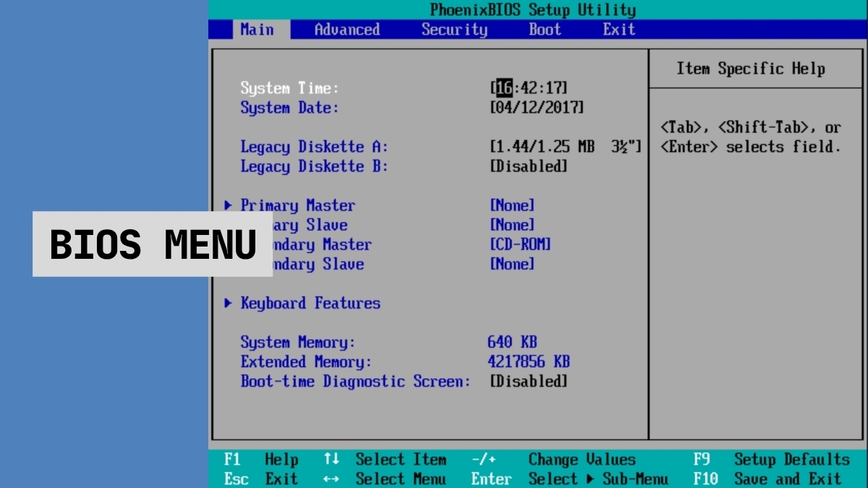Select the System Time label
The height and width of the screenshot is (488, 868).
(x=289, y=88)
